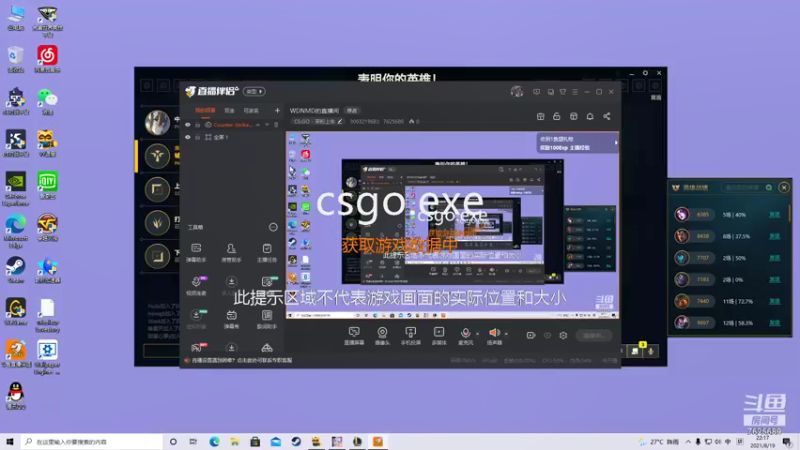
Task: Open Steam from the taskbar
Action: [296, 441]
